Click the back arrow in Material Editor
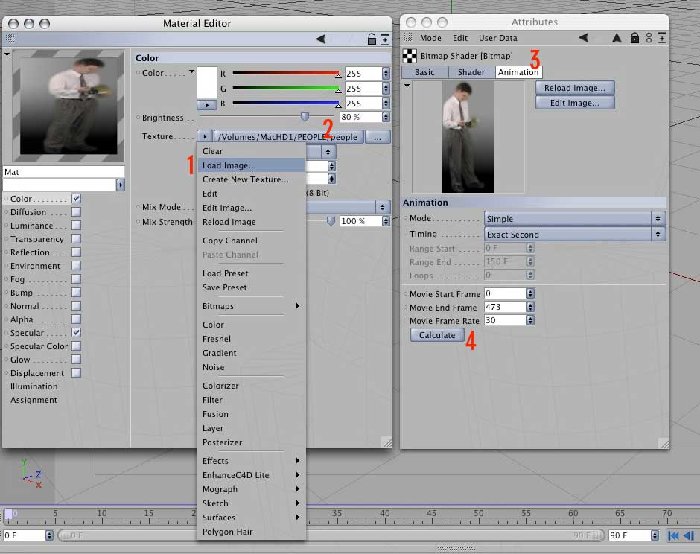This screenshot has width=700, height=554. tap(321, 39)
